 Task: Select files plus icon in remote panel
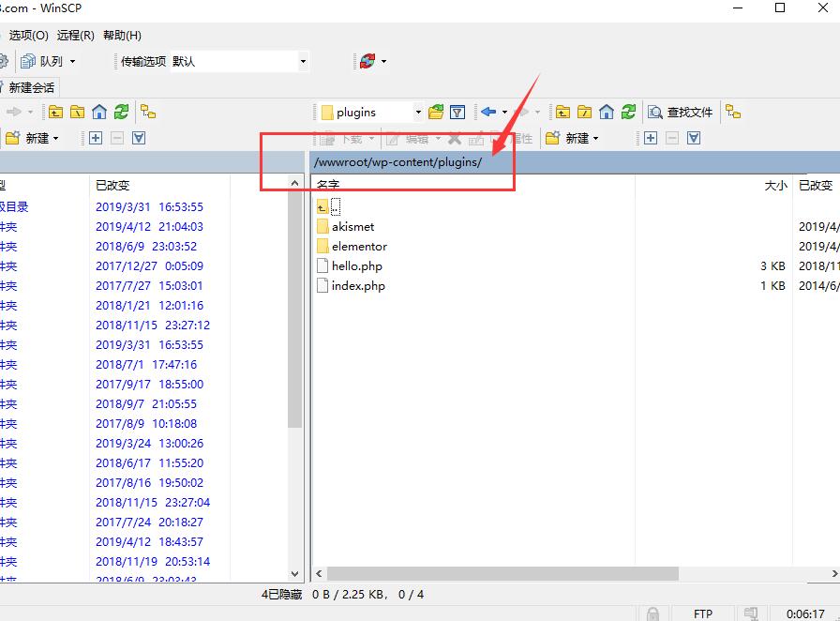pyautogui.click(x=651, y=138)
